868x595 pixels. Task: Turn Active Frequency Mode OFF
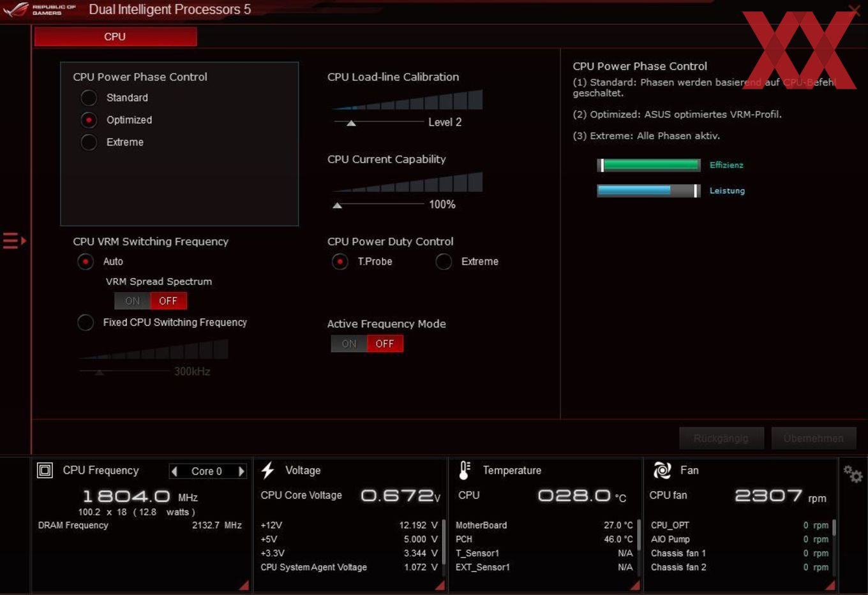tap(385, 344)
